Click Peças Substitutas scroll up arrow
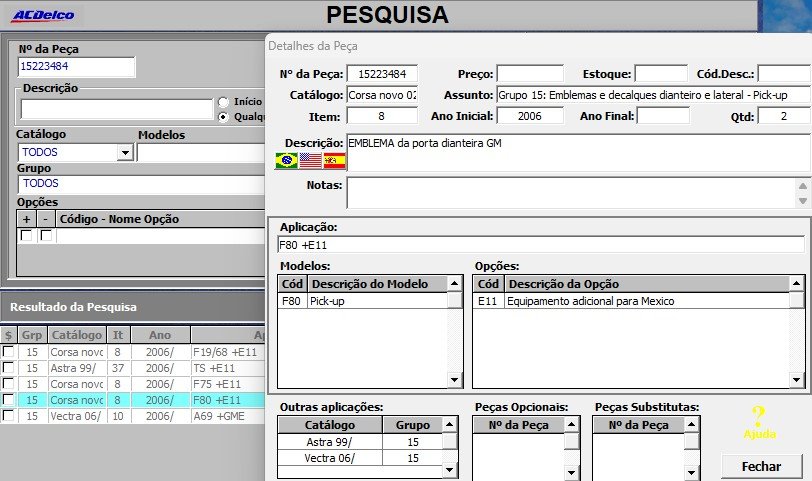Screen dimensions: 812x481 pos(691,425)
